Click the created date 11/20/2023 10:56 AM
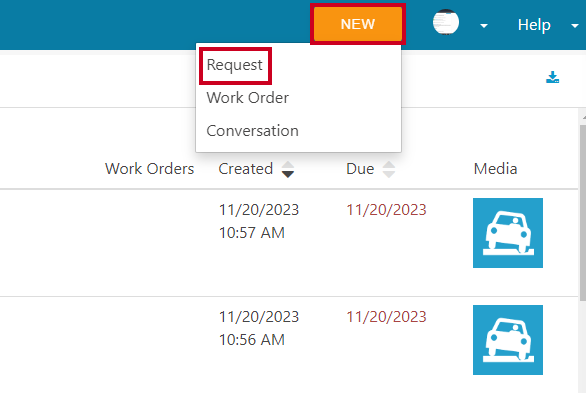586x393 pixels. tap(259, 328)
